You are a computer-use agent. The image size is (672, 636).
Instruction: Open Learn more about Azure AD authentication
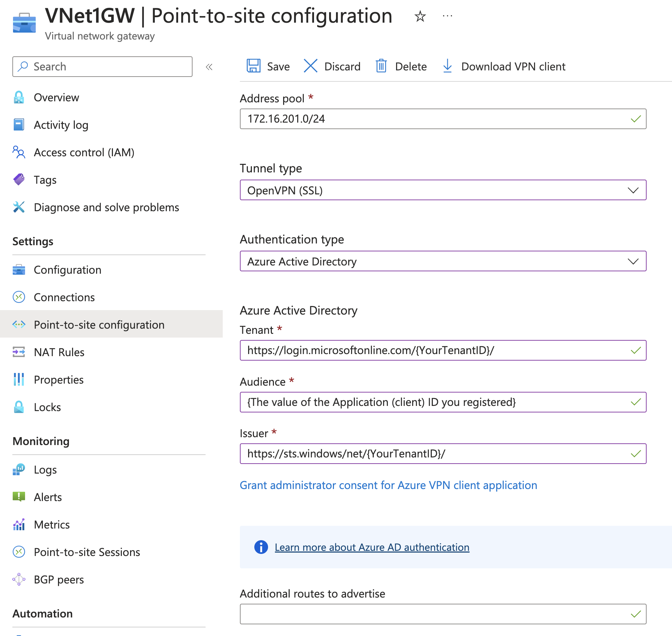tap(372, 547)
